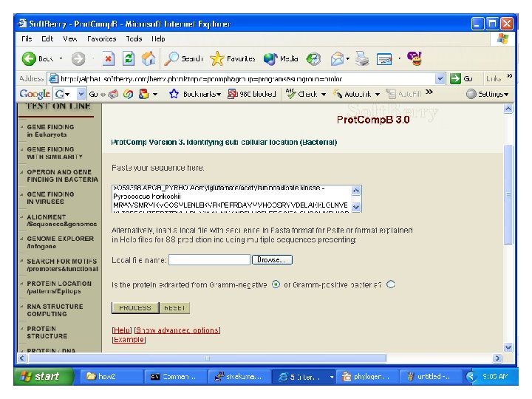Open Google Bookmarks star icon
Image resolution: width=532 pixels, height=399 pixels.
pos(174,94)
